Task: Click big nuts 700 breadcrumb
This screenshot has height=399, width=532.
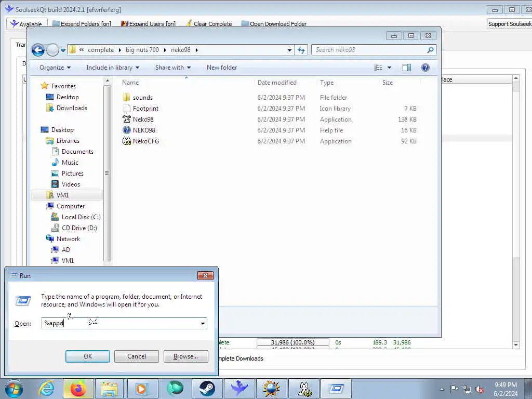Action: point(142,50)
